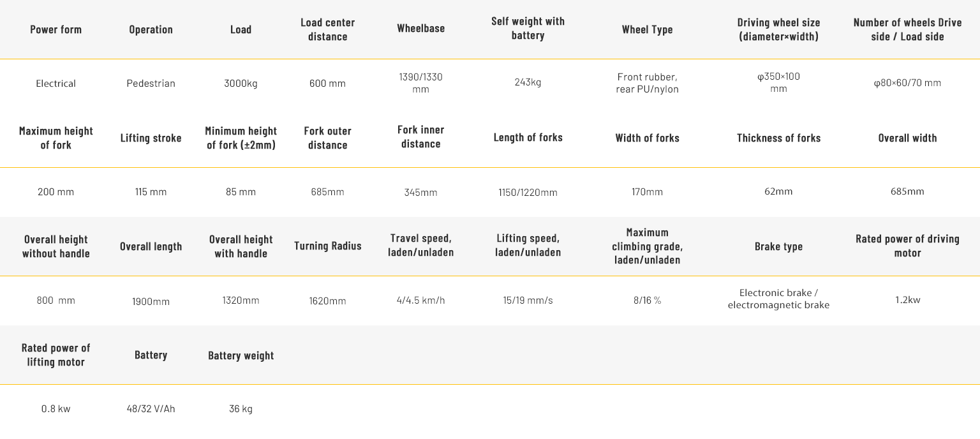Click the 243kg self weight value
Screen dimensions: 980x439
click(528, 82)
